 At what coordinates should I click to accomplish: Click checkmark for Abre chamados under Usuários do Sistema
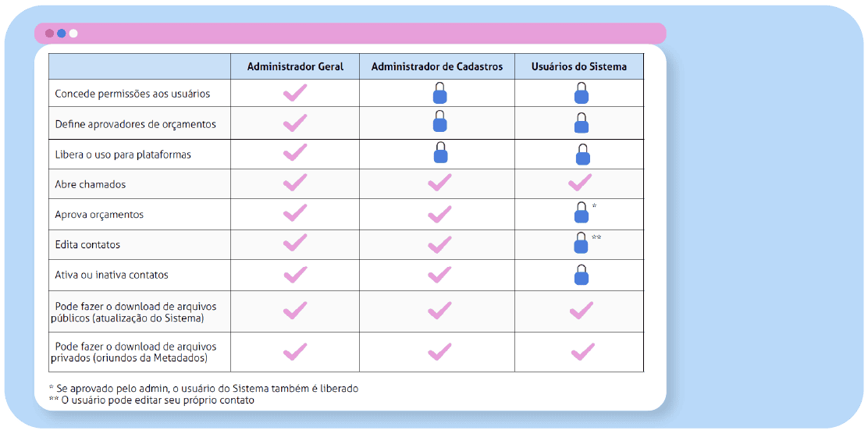[580, 183]
